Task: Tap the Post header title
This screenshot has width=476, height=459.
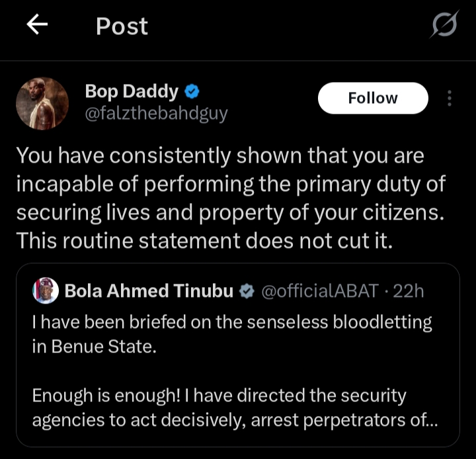Action: click(x=122, y=26)
